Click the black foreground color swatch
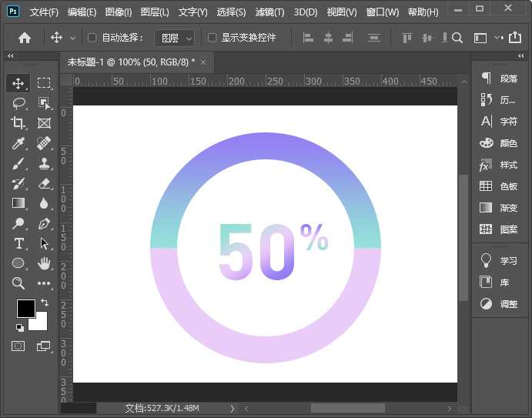 [x=25, y=309]
